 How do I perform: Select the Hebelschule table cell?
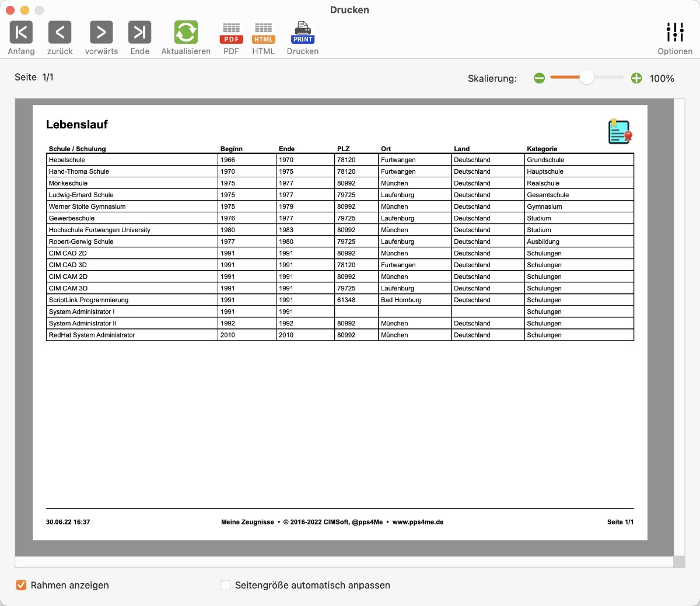pos(132,160)
